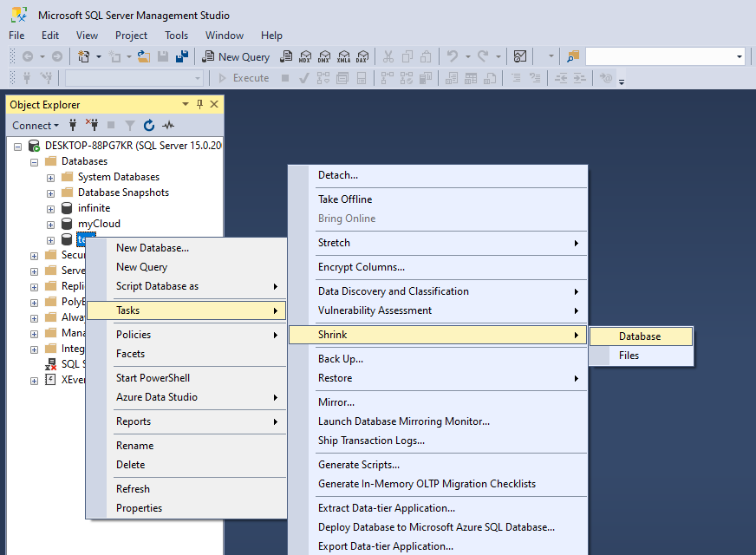Click the Open File folder icon in toolbar

click(144, 57)
